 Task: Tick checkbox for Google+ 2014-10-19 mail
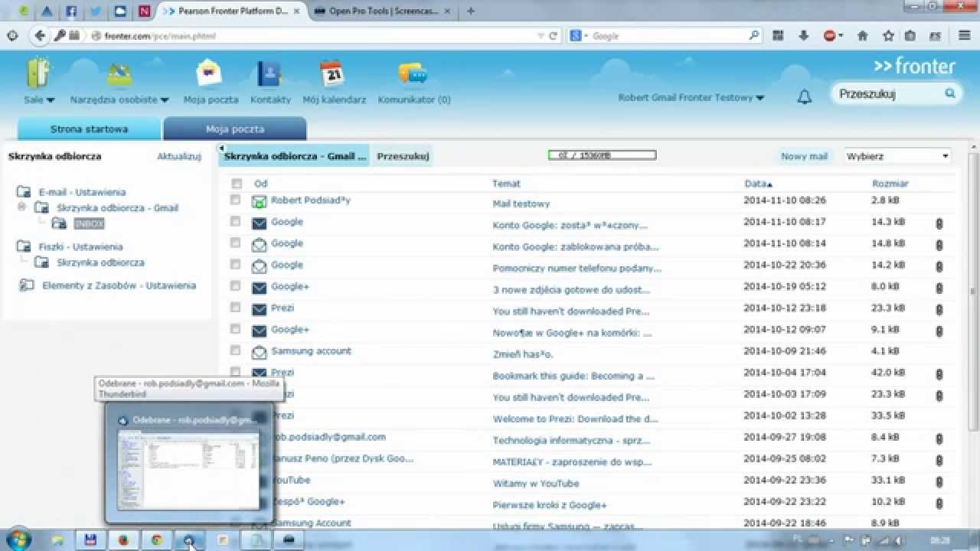236,285
